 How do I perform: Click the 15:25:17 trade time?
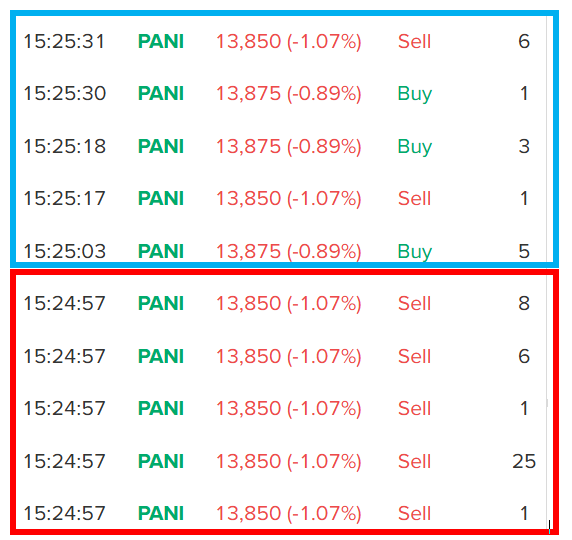coord(64,198)
